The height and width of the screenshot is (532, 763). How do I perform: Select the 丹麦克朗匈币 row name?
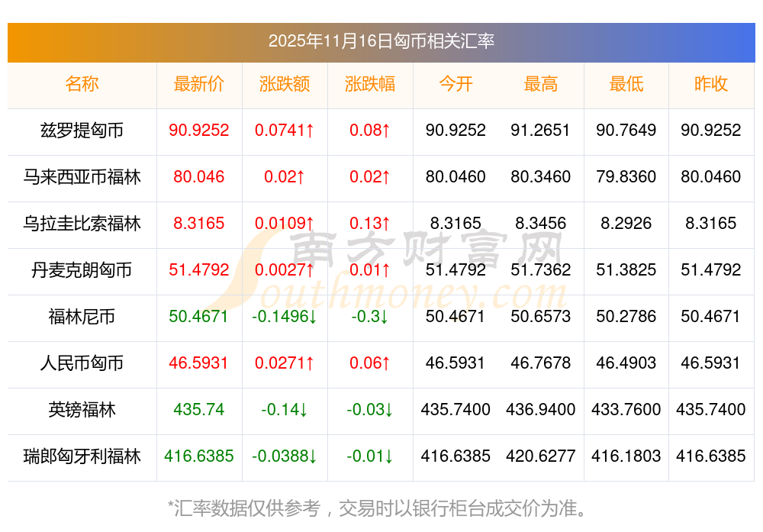82,269
